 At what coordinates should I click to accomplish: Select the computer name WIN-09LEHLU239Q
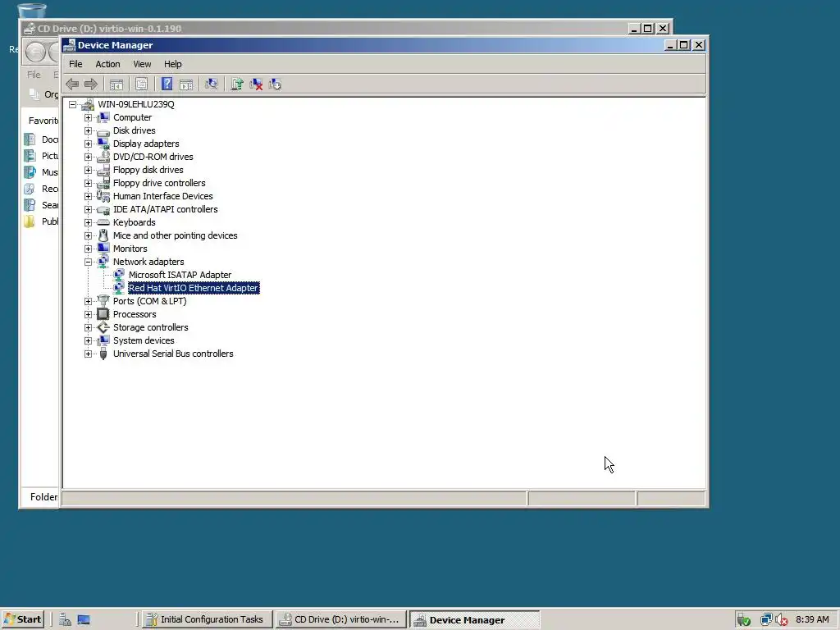coord(136,104)
